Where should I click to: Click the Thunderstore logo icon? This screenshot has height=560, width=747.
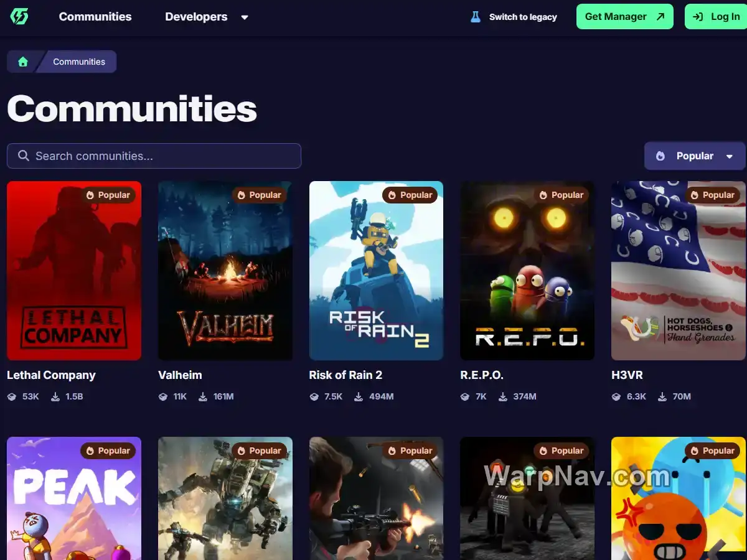click(19, 17)
